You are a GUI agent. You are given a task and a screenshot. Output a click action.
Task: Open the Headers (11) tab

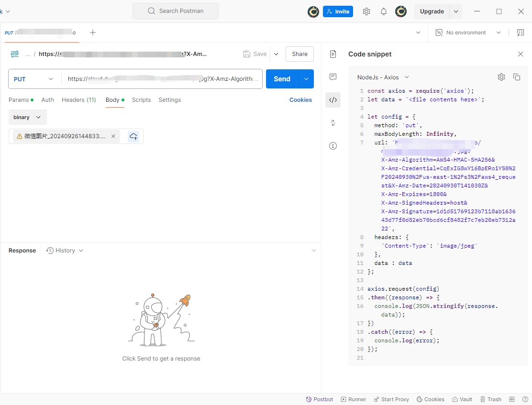pos(79,100)
